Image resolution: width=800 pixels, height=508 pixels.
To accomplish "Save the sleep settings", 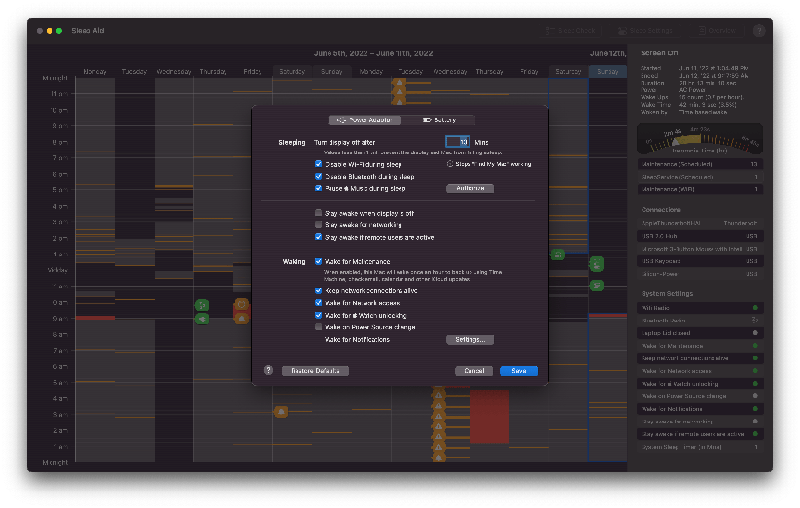I will 519,371.
